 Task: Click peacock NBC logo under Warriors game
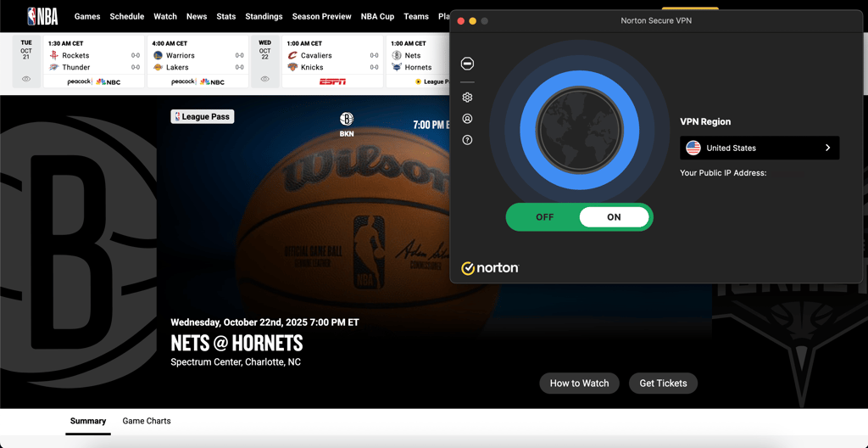(198, 81)
